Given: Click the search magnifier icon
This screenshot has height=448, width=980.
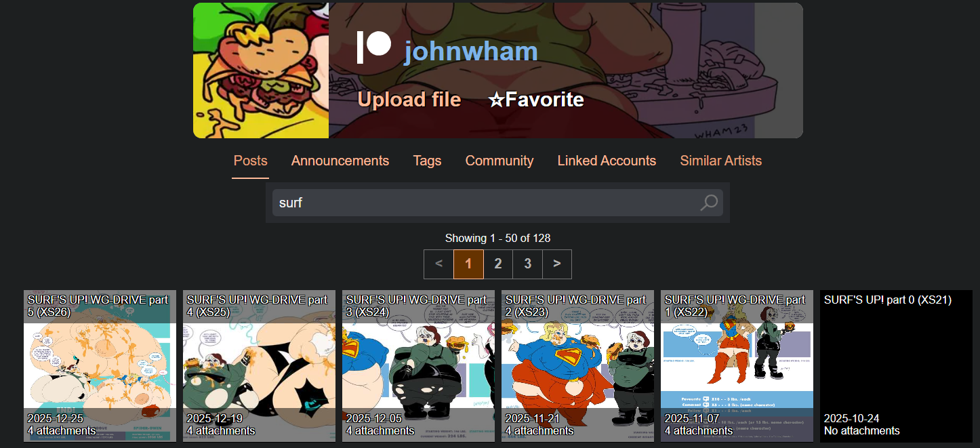Looking at the screenshot, I should coord(708,203).
